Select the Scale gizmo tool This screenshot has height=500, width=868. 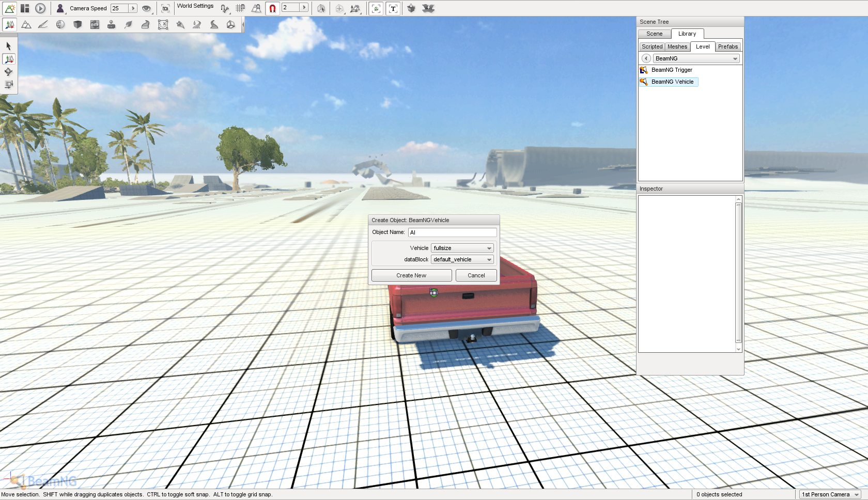tap(9, 84)
